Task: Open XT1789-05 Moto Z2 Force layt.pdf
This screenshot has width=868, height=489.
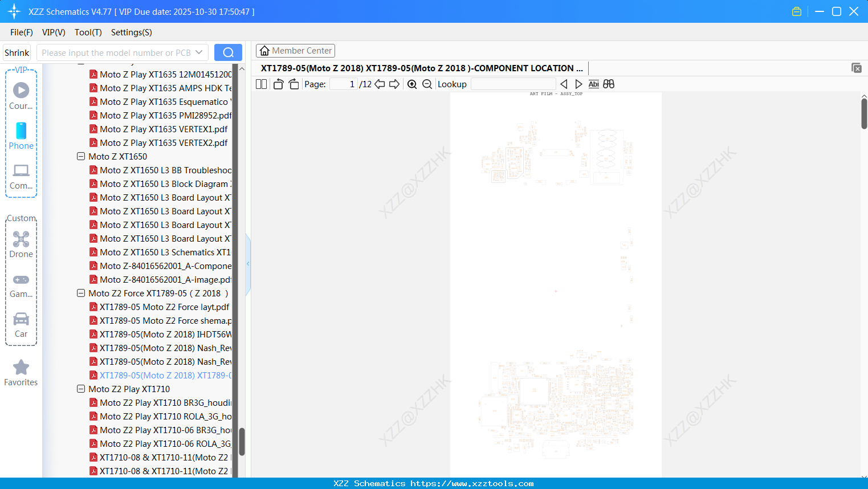Action: pyautogui.click(x=160, y=307)
